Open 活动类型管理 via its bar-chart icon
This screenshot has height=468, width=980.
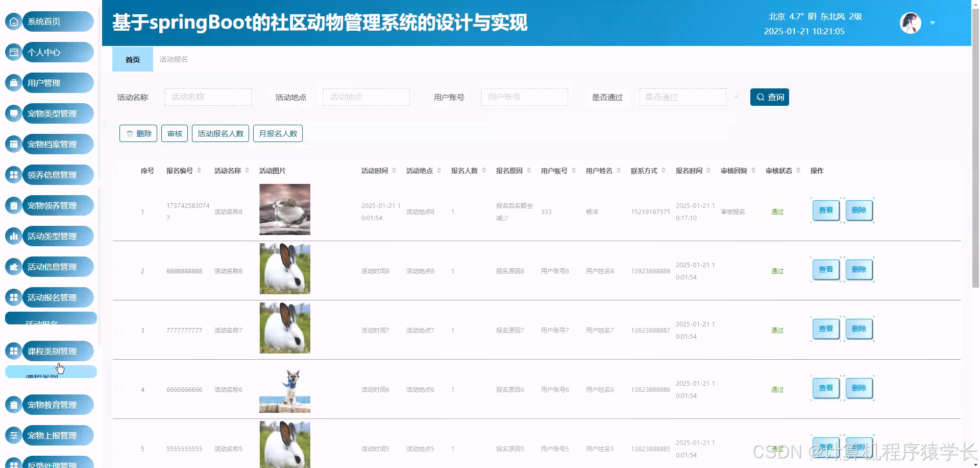[13, 236]
